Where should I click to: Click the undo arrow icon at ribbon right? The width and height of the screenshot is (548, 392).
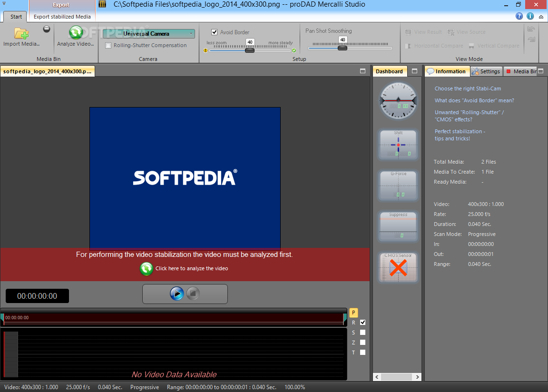tap(531, 29)
